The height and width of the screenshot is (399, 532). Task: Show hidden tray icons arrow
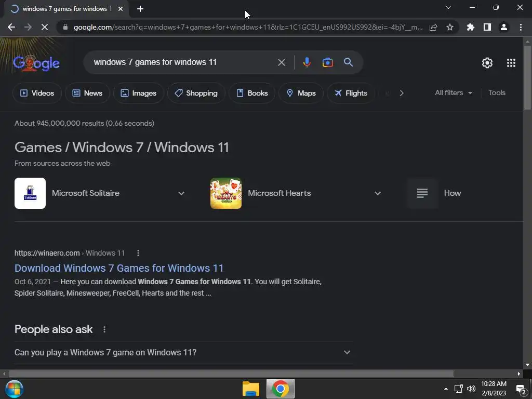click(446, 389)
